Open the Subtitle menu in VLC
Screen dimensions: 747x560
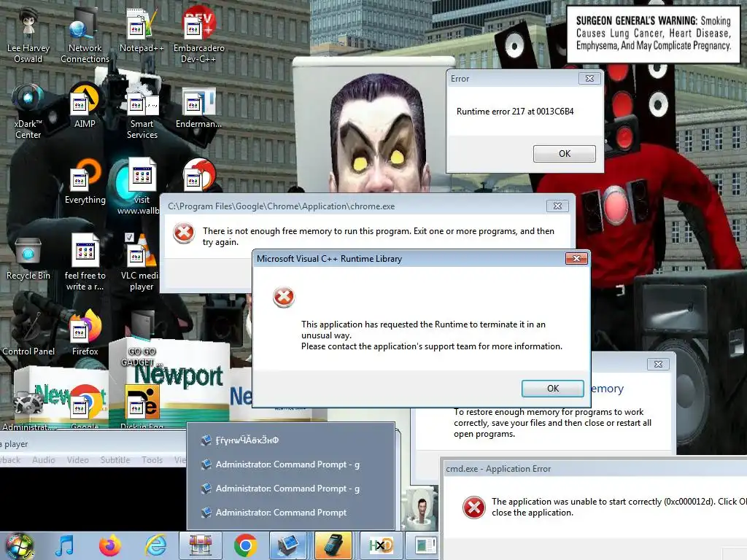115,460
